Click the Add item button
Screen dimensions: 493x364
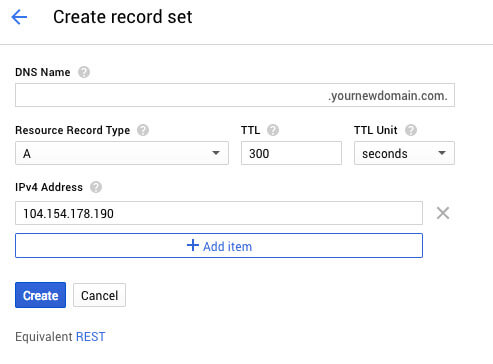pos(219,246)
